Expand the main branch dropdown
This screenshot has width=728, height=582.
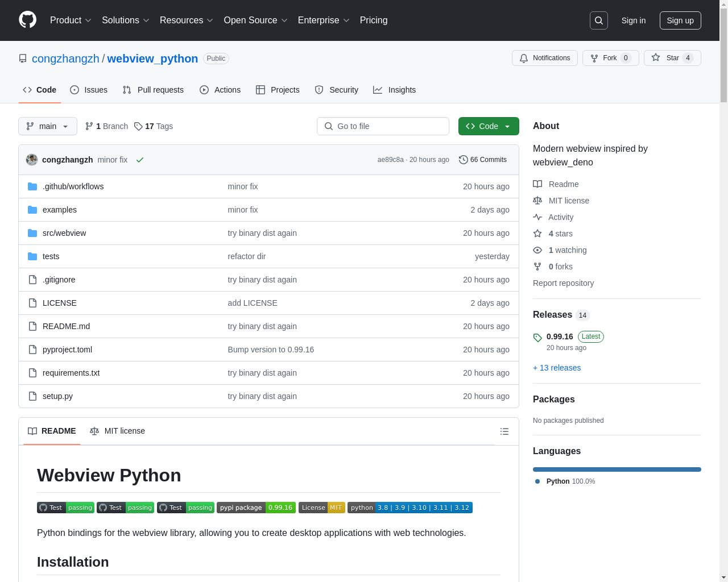48,126
